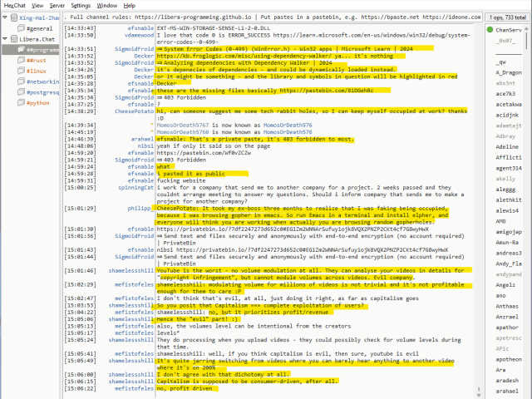Click the #postgresql channel icon
Screen dimensions: 532x399
click(20, 93)
